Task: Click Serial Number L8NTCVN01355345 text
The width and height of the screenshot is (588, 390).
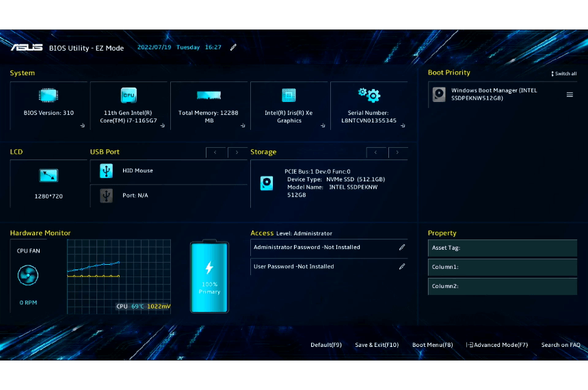Action: [369, 117]
